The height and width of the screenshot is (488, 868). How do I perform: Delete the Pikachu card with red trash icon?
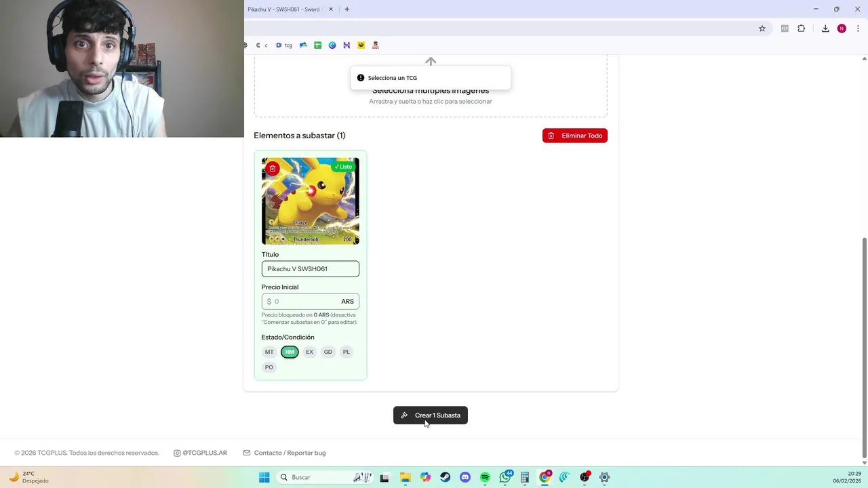point(273,168)
